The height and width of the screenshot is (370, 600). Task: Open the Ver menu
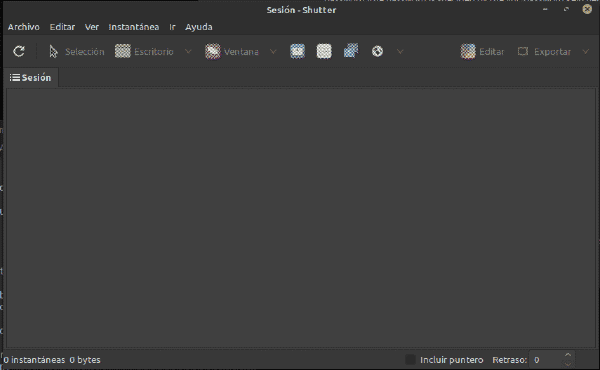92,27
